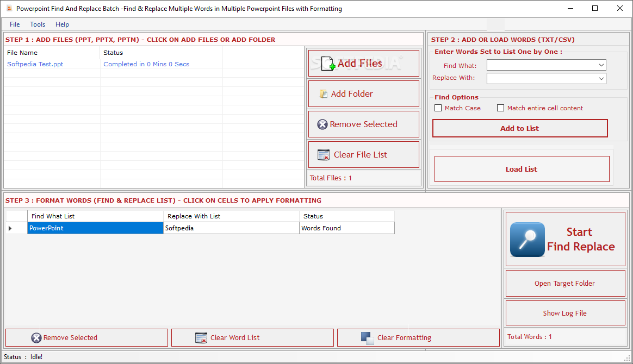The width and height of the screenshot is (633, 364).
Task: Click the Total Files : 1 label
Action: pos(331,178)
